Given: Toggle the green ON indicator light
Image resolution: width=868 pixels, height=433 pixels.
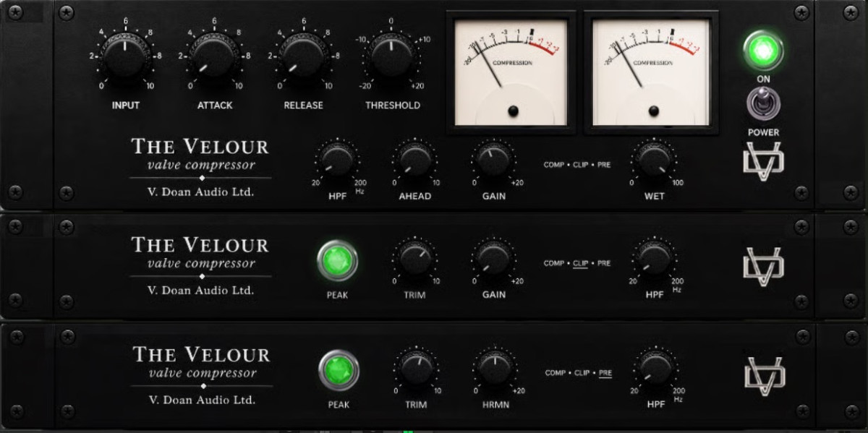Looking at the screenshot, I should (763, 51).
